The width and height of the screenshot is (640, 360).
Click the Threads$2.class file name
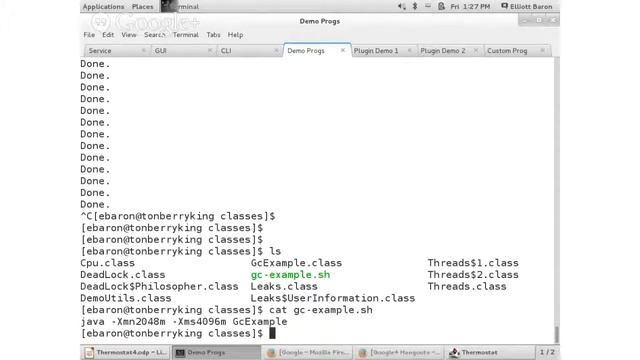(473, 275)
